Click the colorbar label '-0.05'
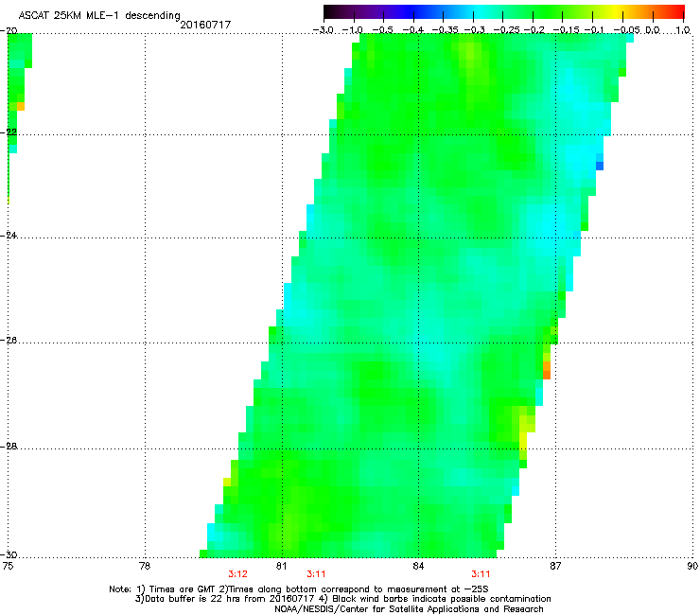Viewport: 700px width, 615px height. tap(626, 30)
